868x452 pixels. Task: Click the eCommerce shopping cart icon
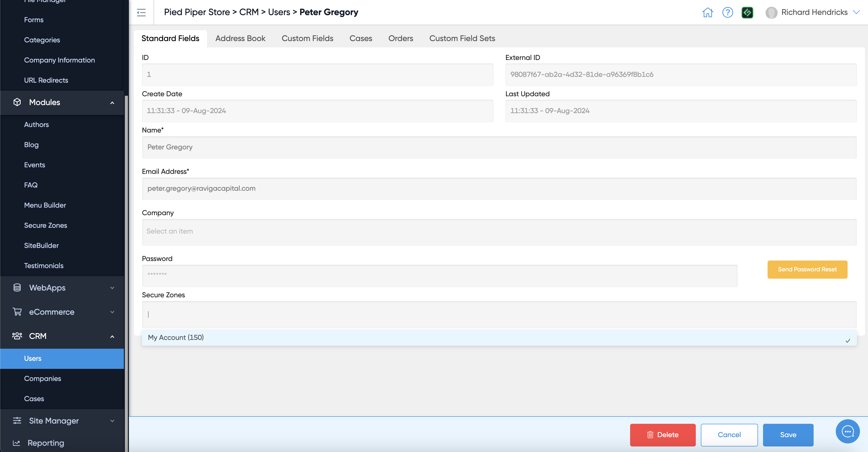[x=17, y=312]
